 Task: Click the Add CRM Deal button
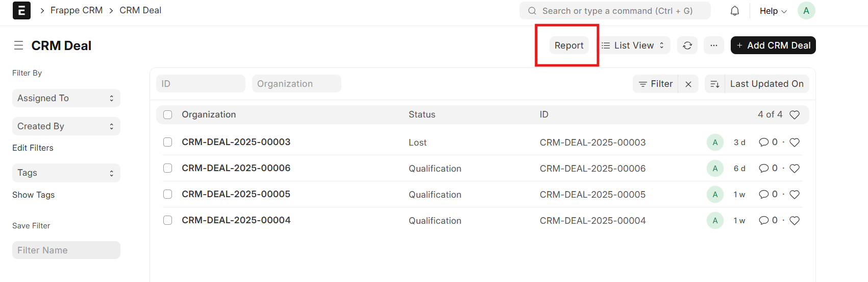click(773, 45)
